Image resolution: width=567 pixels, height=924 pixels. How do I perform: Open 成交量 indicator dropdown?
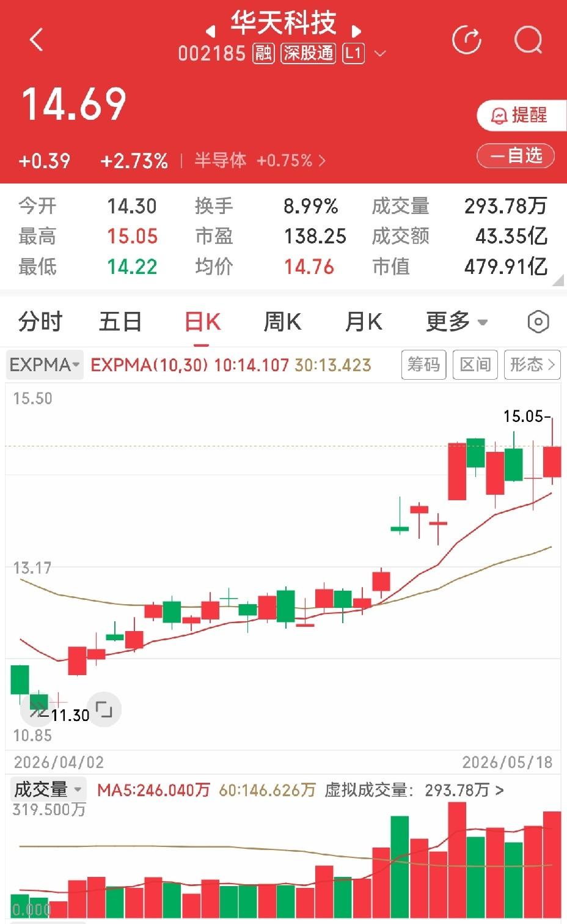pyautogui.click(x=48, y=789)
